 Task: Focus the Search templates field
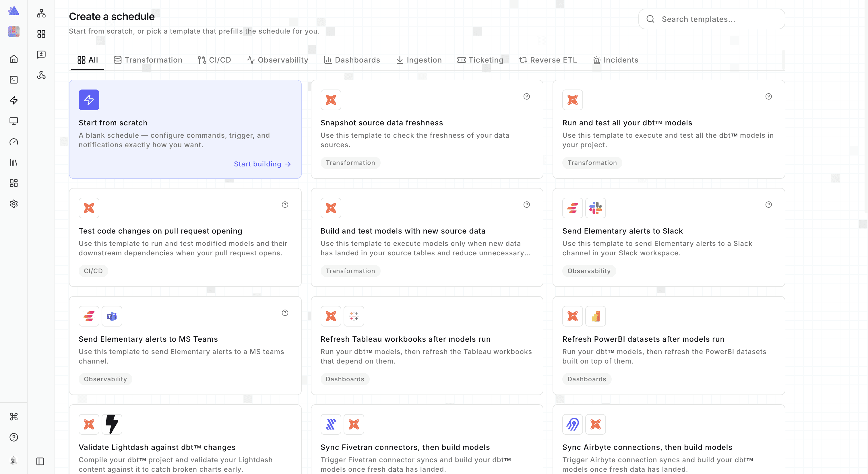click(712, 19)
